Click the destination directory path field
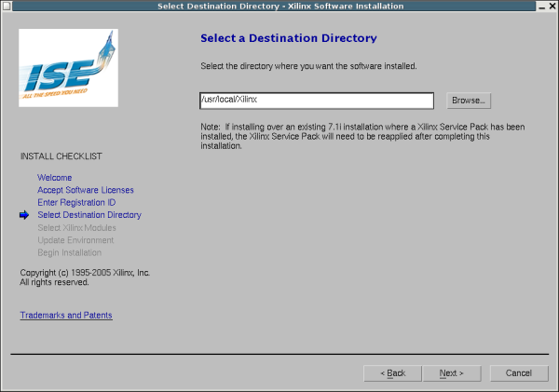Screen dimensions: 559x392 pos(317,101)
